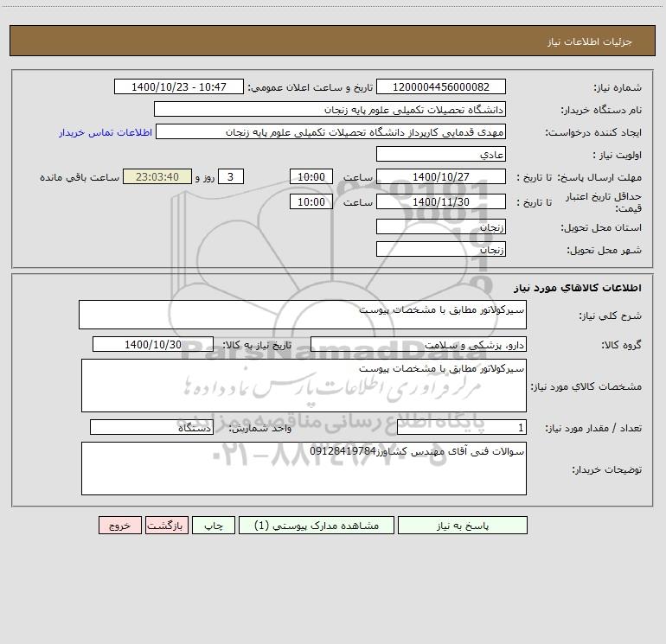Click label نام دستگاه خریدار

click(601, 110)
